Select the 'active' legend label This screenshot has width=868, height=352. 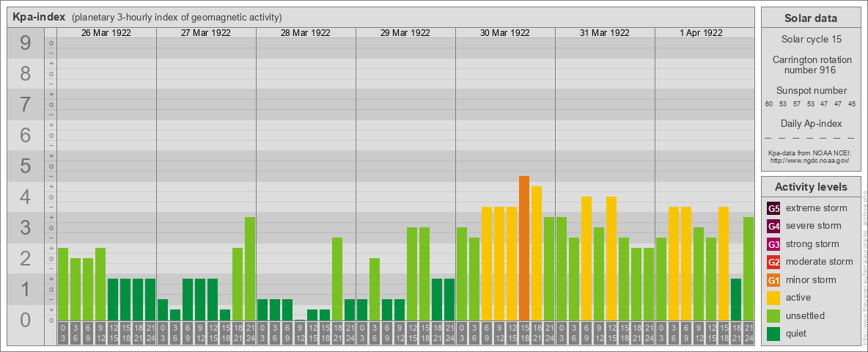coord(798,298)
